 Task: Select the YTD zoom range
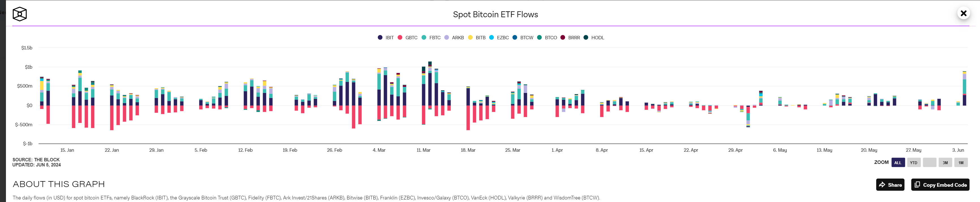point(914,162)
